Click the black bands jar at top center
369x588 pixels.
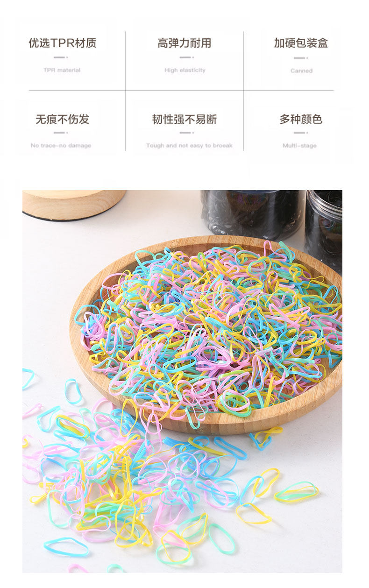point(253,214)
